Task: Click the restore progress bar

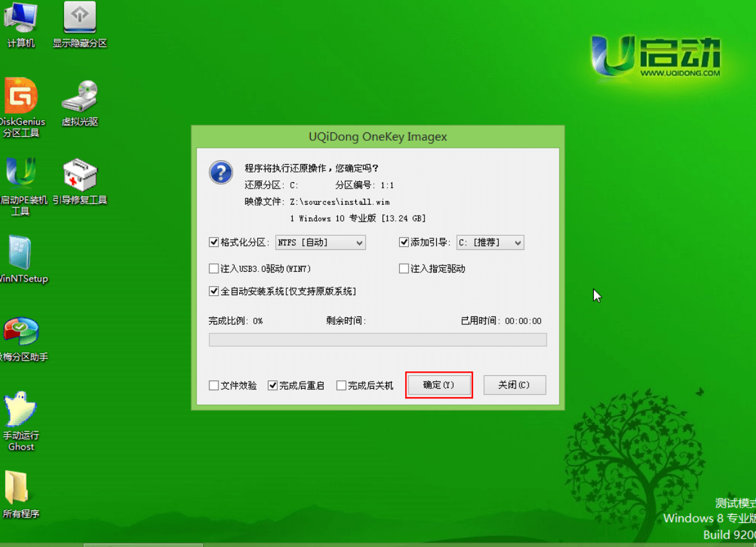Action: (x=377, y=340)
